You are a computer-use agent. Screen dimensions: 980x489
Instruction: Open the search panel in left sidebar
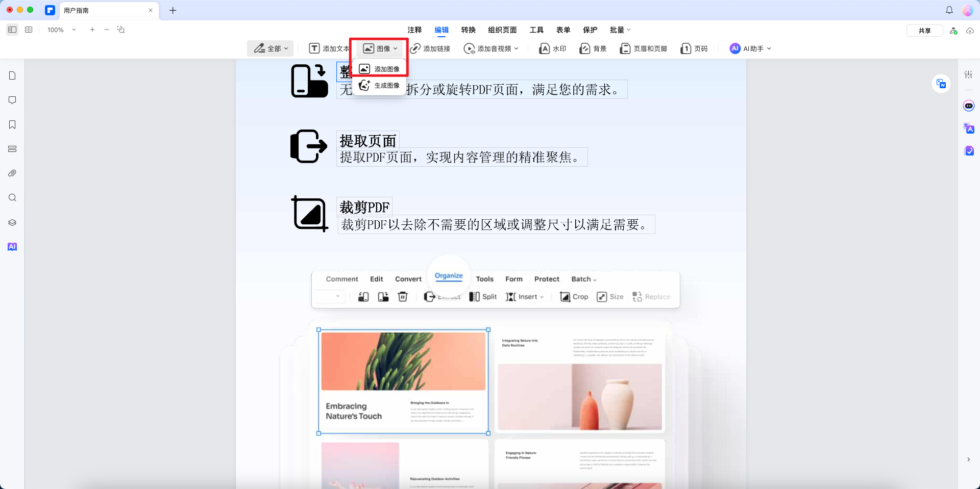(x=12, y=198)
